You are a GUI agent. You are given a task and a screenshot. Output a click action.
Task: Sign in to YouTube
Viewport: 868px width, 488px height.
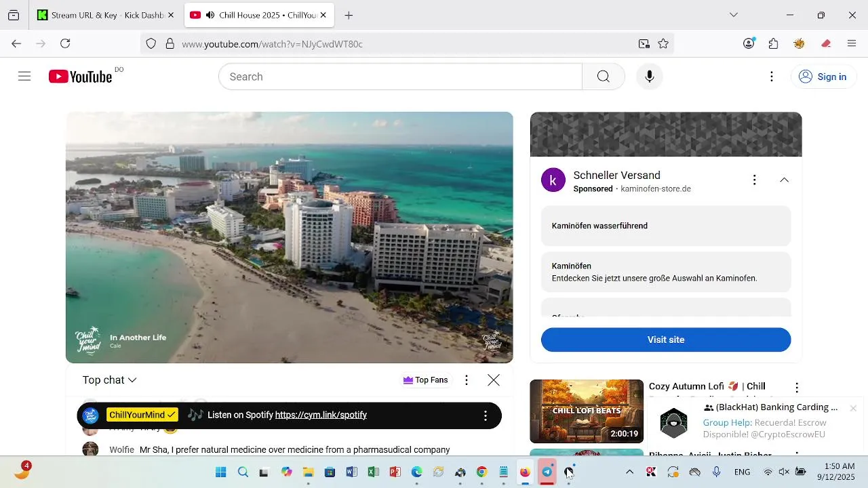tap(823, 77)
